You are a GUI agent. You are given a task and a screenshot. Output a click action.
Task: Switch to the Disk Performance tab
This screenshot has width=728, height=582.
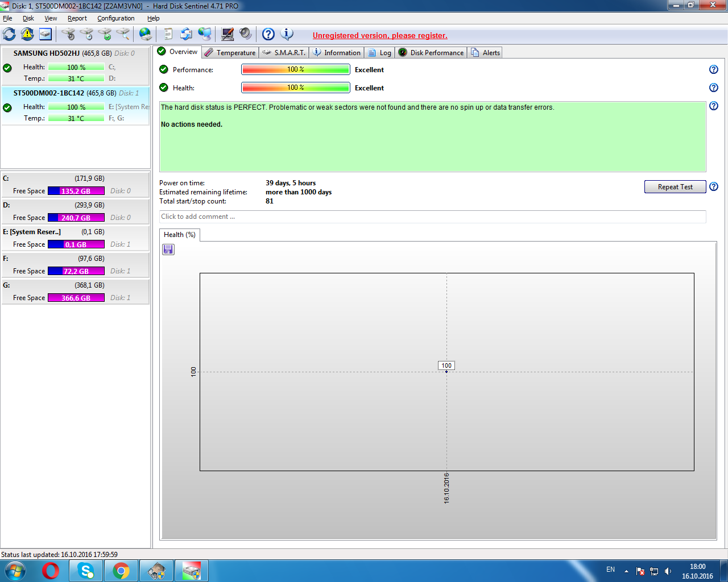pyautogui.click(x=431, y=52)
